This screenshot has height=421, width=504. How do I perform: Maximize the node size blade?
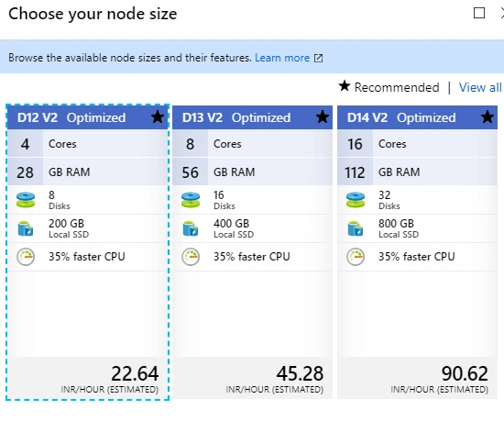[479, 13]
